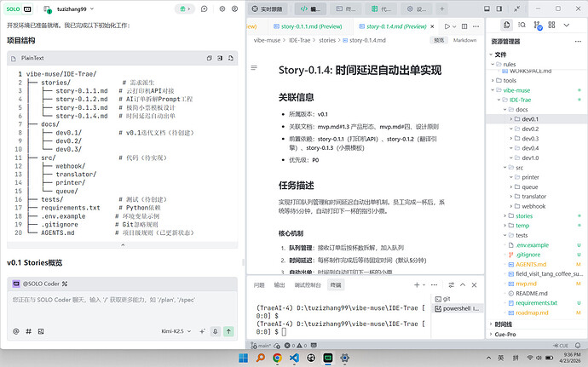
Task: Open the file explorer sidebar icon
Action: (507, 25)
